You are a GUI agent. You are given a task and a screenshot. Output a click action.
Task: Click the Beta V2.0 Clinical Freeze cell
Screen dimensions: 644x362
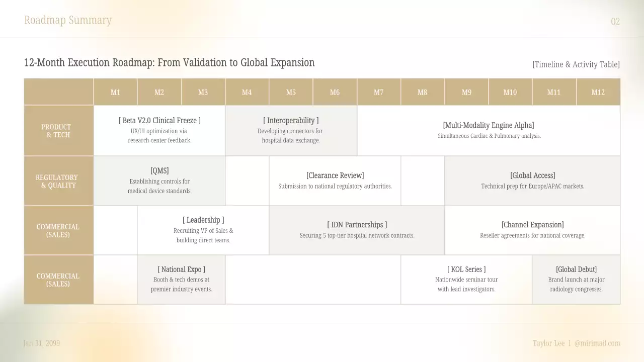click(x=159, y=130)
